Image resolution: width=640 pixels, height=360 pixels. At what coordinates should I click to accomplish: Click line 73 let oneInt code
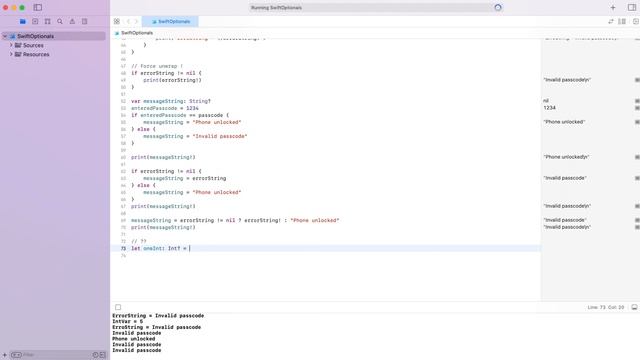[160, 248]
